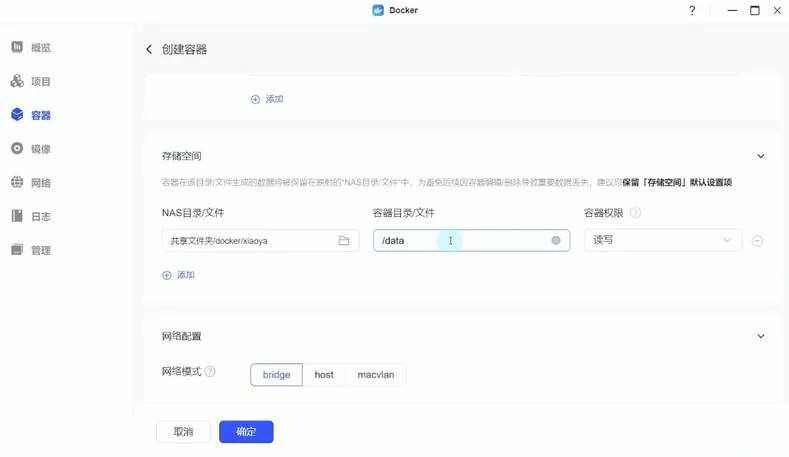
Task: Remove the storage mapping row
Action: [x=757, y=241]
